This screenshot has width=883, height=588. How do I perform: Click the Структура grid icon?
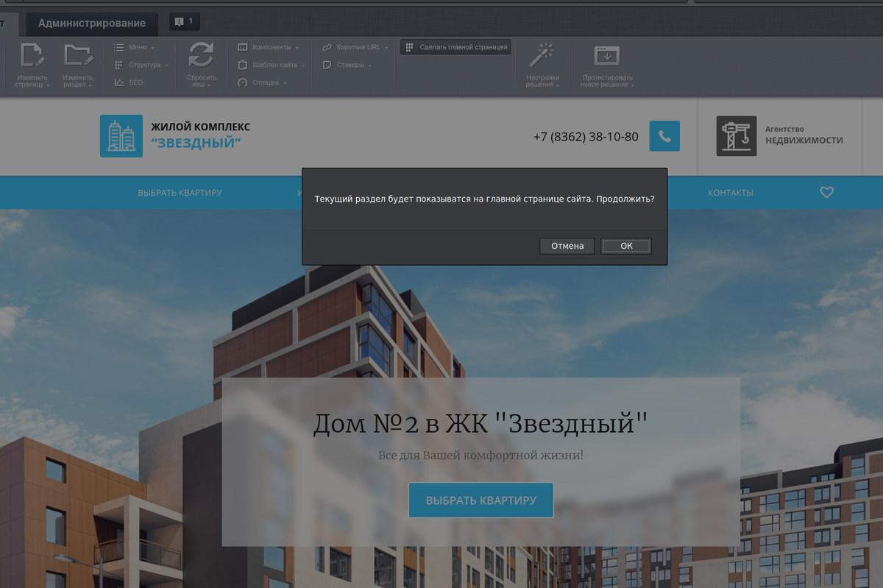[x=118, y=65]
